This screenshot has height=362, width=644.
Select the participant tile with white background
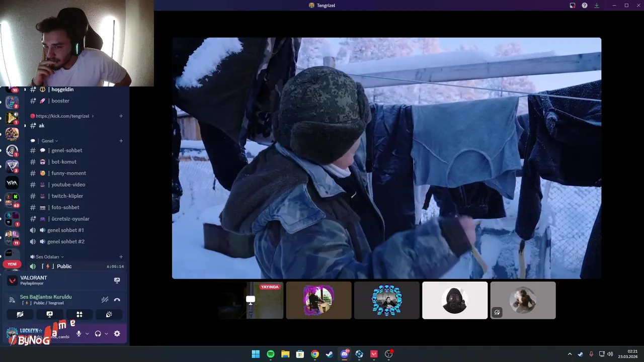[x=455, y=300]
